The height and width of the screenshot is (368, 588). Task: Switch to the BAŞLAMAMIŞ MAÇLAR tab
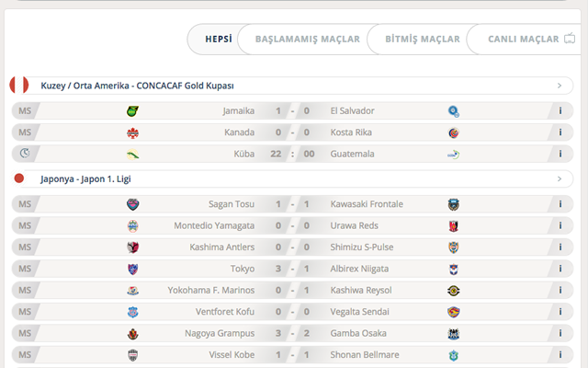307,39
